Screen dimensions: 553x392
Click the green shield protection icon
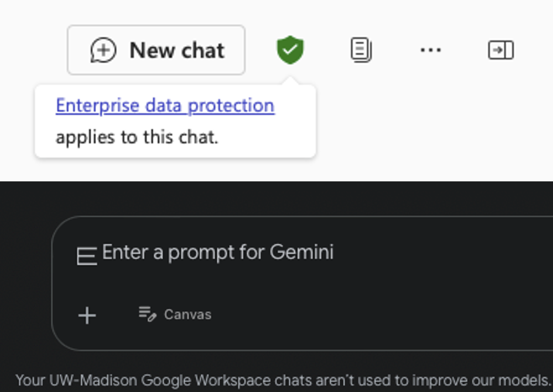click(290, 50)
